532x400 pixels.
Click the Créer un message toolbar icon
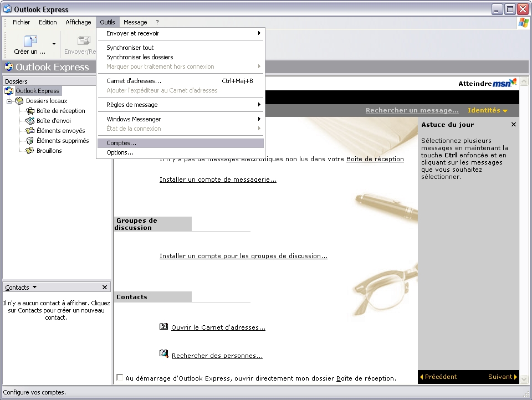(x=30, y=40)
